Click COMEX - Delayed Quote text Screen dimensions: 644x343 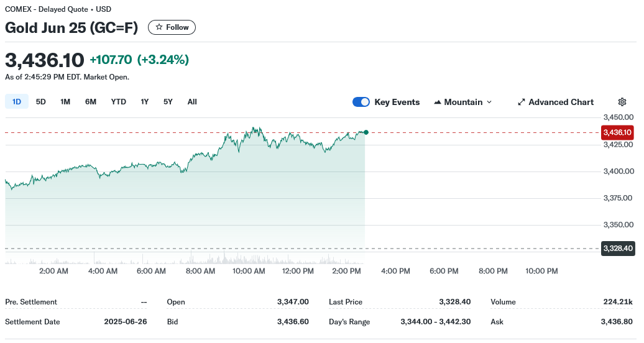tap(47, 9)
